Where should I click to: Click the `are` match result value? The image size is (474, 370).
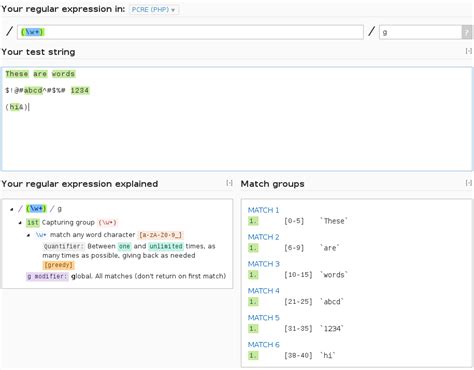pyautogui.click(x=330, y=248)
